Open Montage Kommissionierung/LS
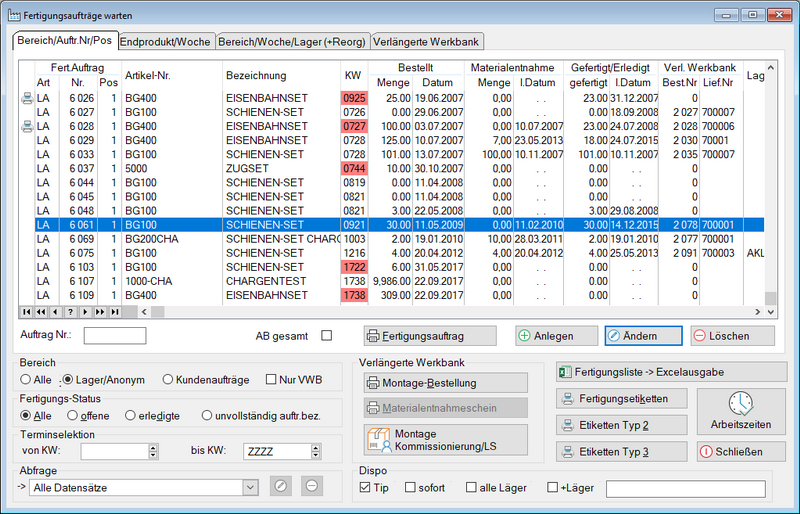The image size is (800, 514). [x=444, y=439]
